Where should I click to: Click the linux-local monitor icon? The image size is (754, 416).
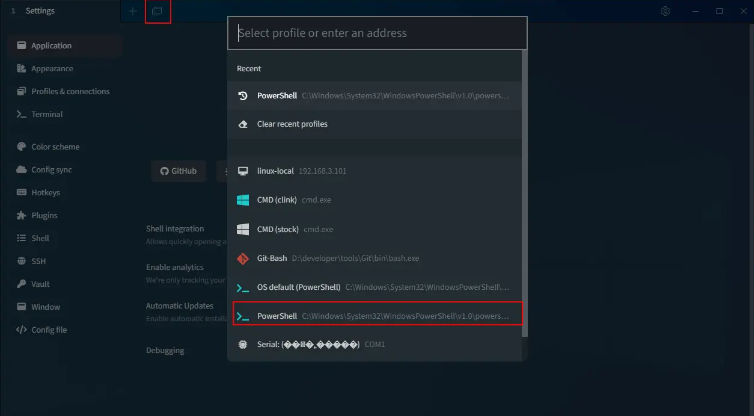pyautogui.click(x=243, y=171)
